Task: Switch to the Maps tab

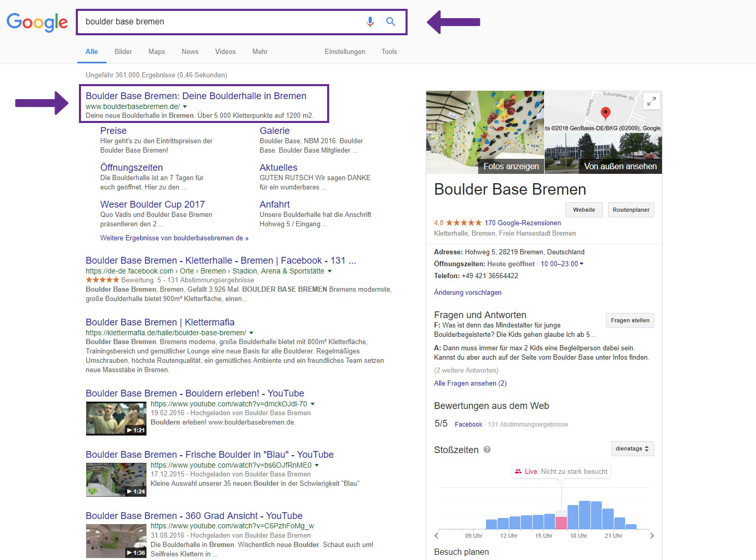Action: (156, 51)
